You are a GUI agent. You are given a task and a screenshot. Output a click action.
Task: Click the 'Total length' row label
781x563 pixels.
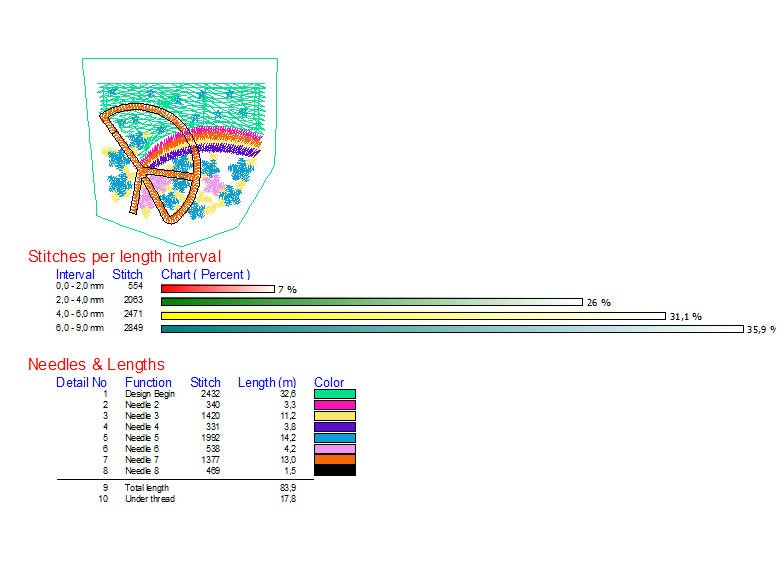147,488
